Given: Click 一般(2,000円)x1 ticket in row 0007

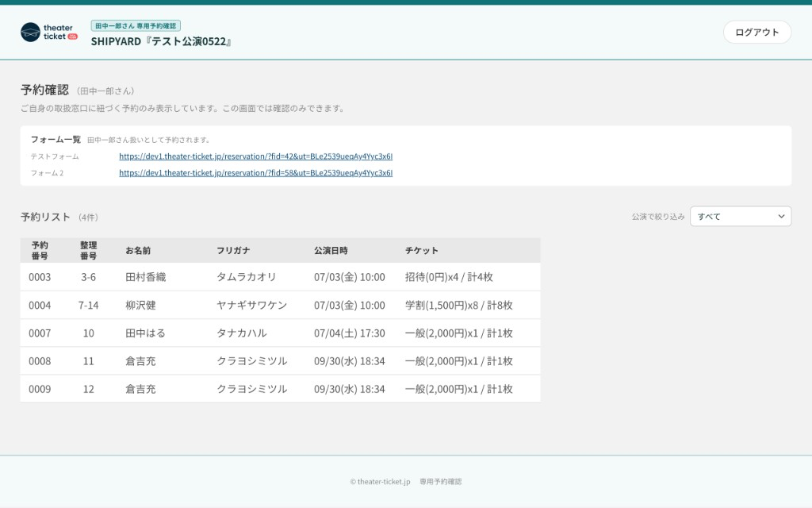Looking at the screenshot, I should pos(459,333).
